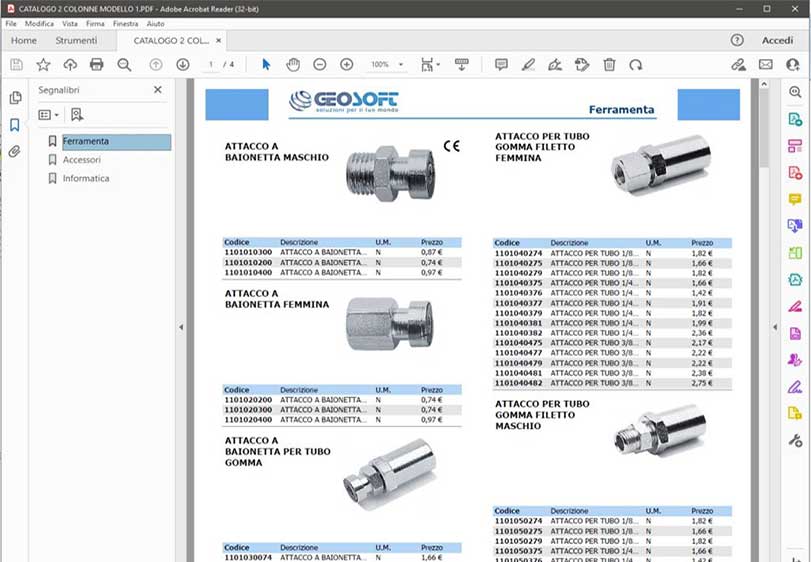Open the Modifica menu

click(x=40, y=23)
